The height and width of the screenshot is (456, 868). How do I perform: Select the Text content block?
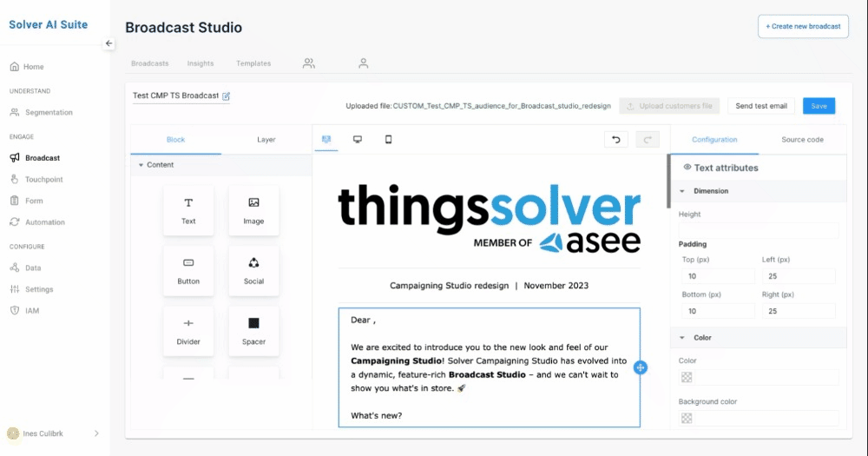(188, 210)
